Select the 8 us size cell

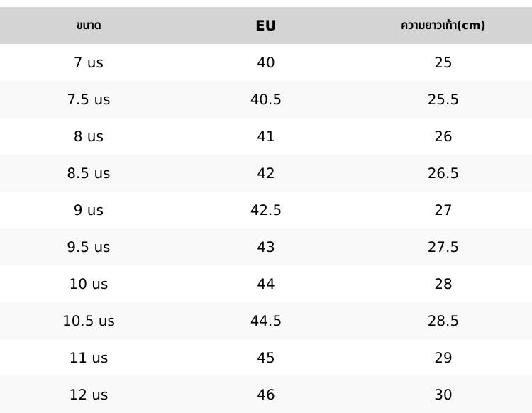(x=89, y=136)
